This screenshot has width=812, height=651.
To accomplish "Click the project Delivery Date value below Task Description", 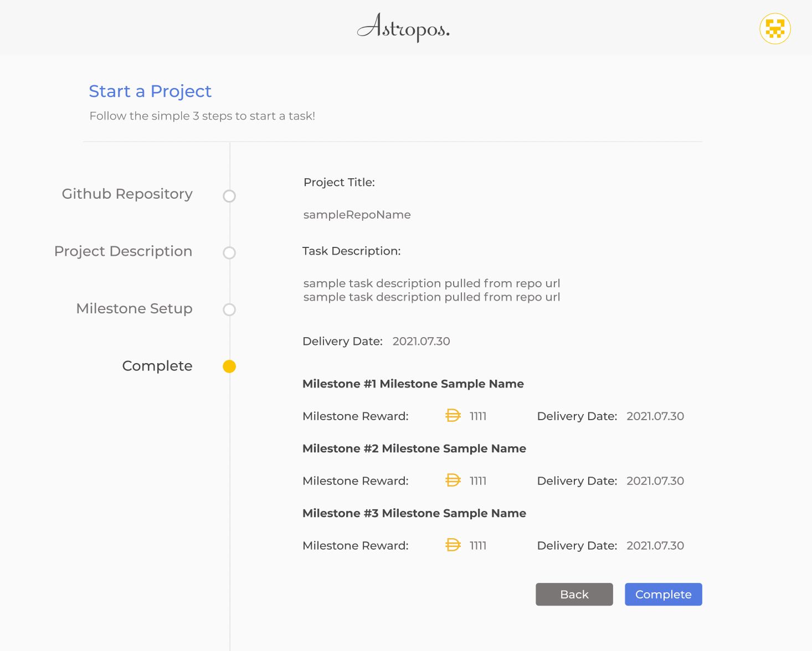I will coord(422,342).
